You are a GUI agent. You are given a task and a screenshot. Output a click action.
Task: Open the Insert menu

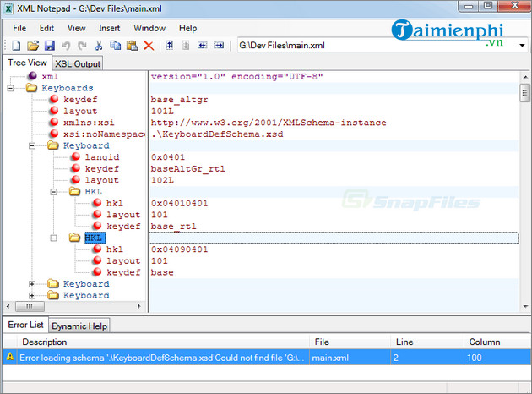[x=109, y=28]
